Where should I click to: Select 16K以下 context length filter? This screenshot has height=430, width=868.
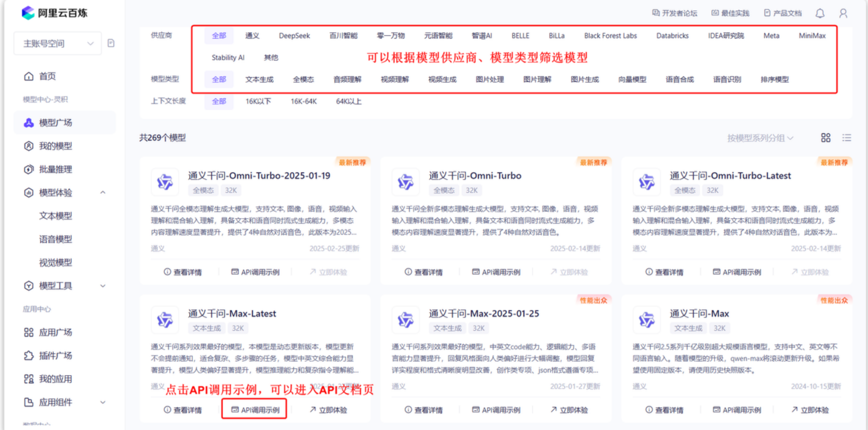pyautogui.click(x=258, y=101)
